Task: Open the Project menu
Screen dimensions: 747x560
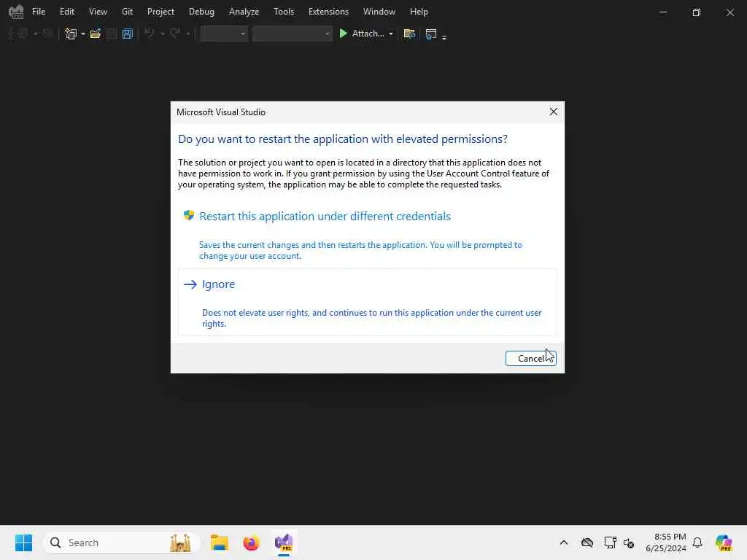Action: pyautogui.click(x=160, y=12)
